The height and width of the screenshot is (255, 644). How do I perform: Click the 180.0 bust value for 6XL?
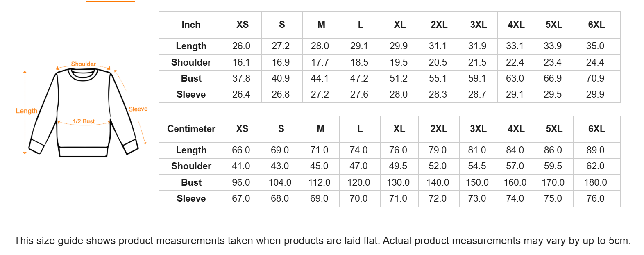[596, 182]
